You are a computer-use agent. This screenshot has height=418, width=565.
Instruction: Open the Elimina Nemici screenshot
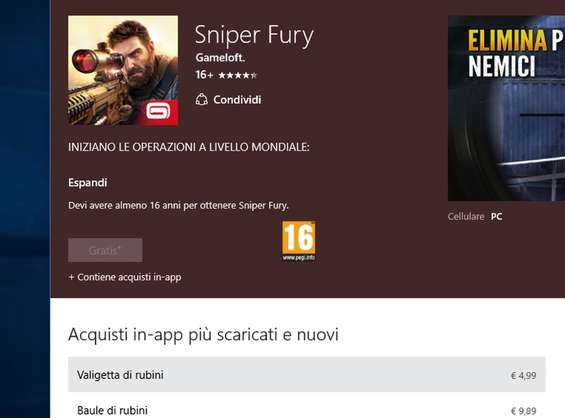[506, 108]
